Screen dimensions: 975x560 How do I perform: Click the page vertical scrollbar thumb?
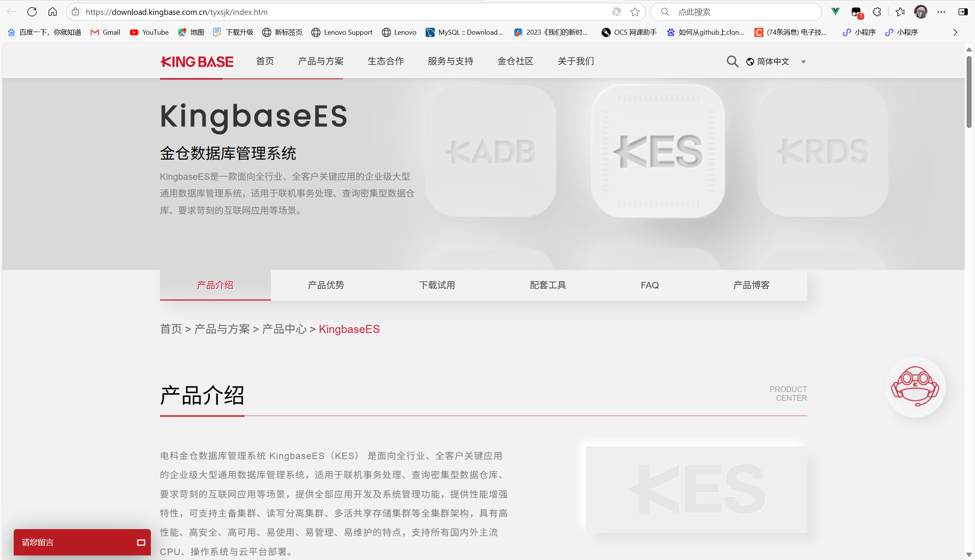pos(969,92)
